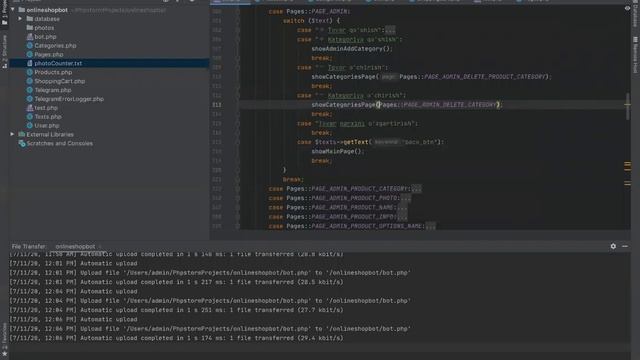The image size is (640, 360).
Task: Hide the File Transfer panel
Action: tap(625, 246)
